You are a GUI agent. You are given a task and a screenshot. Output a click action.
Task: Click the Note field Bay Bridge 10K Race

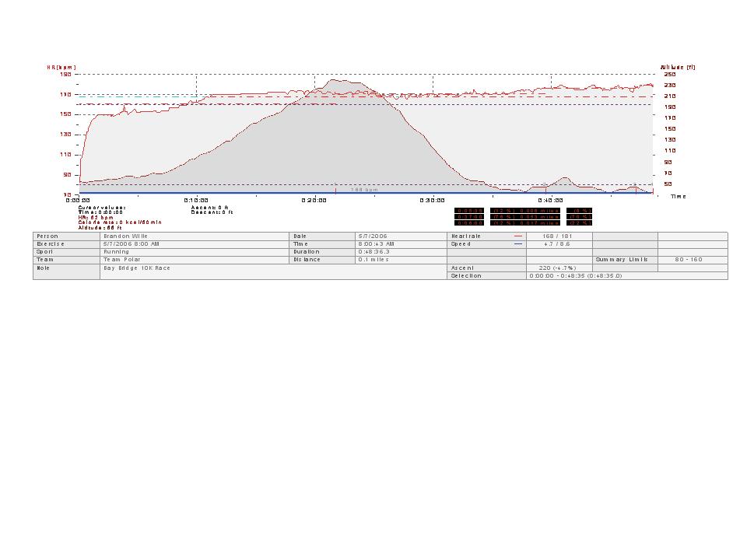pyautogui.click(x=137, y=268)
